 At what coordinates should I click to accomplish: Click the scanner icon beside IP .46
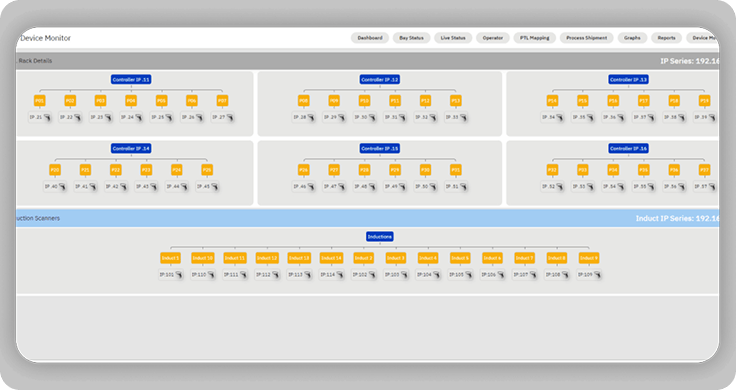pyautogui.click(x=311, y=187)
